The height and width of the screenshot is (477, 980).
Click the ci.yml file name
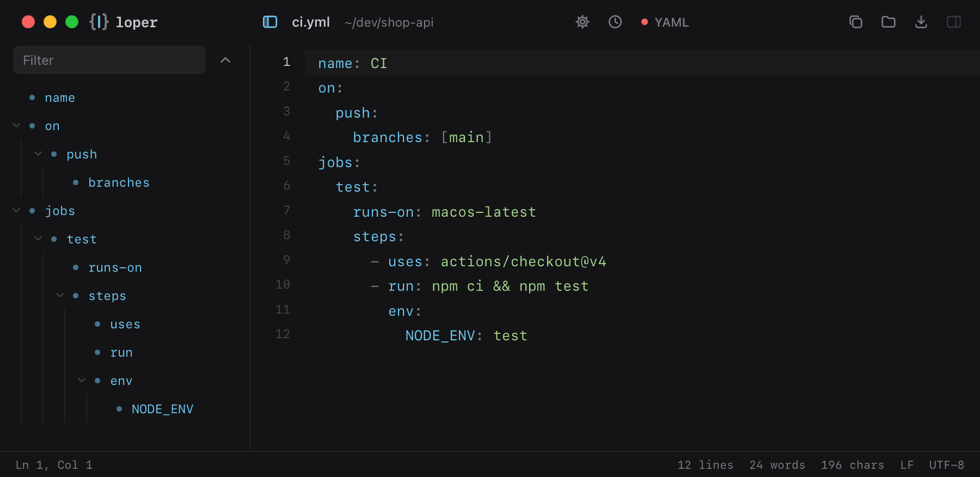pos(311,22)
